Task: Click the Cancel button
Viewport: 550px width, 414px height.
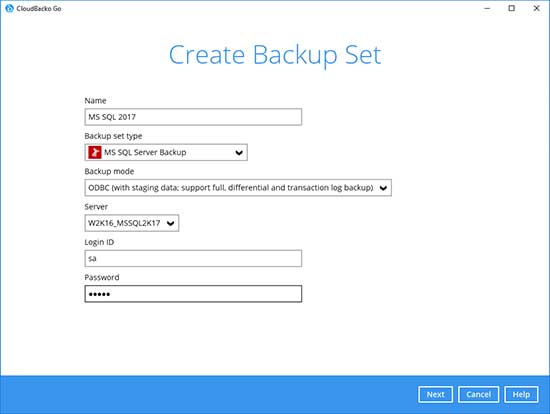Action: point(478,394)
